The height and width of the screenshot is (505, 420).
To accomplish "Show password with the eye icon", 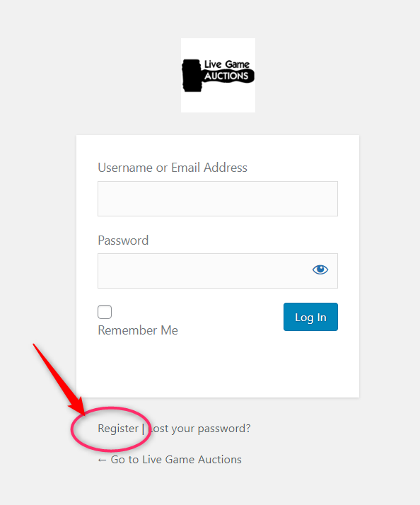I will pos(320,269).
